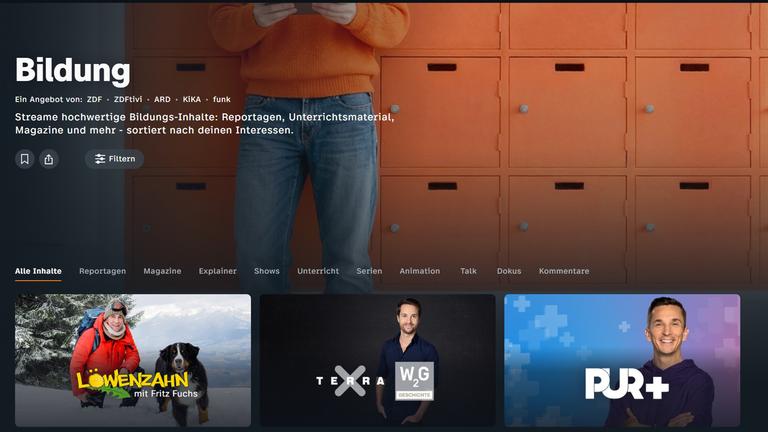Select the Alle Inhalte tab
Screen dimensions: 768x432
pos(38,271)
